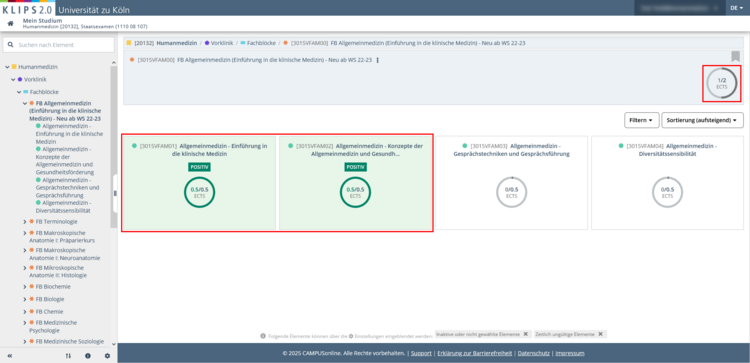The width and height of the screenshot is (750, 363).
Task: Click the 'Mein Studium' header title
Action: click(x=42, y=21)
